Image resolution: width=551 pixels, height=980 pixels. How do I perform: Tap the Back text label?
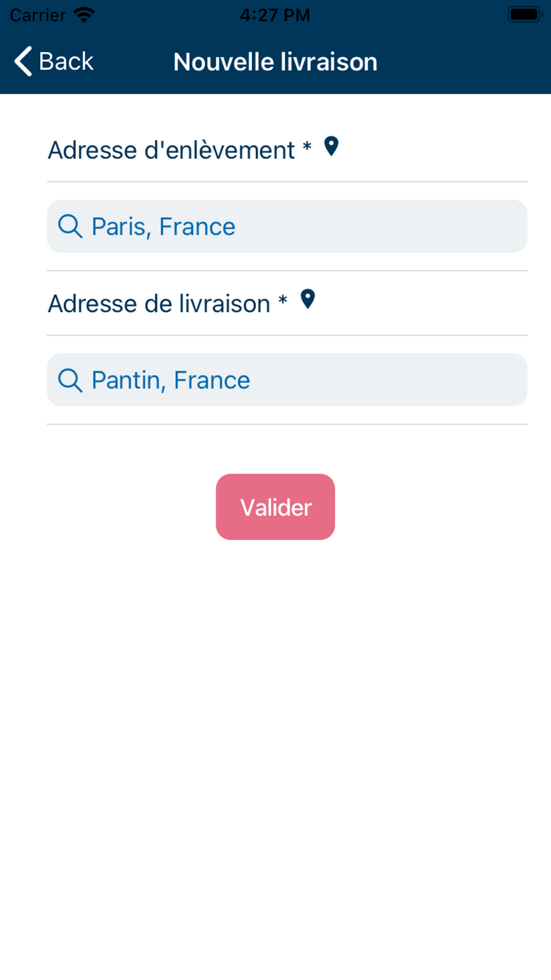tap(66, 61)
